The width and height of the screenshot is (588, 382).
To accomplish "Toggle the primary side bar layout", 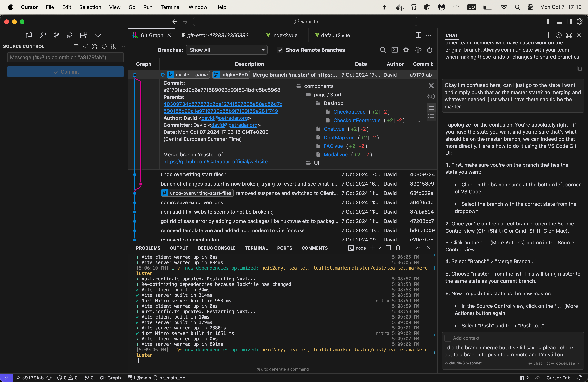I will click(x=549, y=22).
